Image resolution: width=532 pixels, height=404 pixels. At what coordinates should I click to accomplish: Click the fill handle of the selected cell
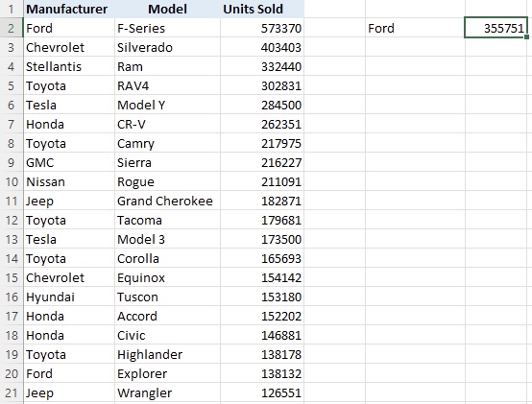tap(526, 36)
